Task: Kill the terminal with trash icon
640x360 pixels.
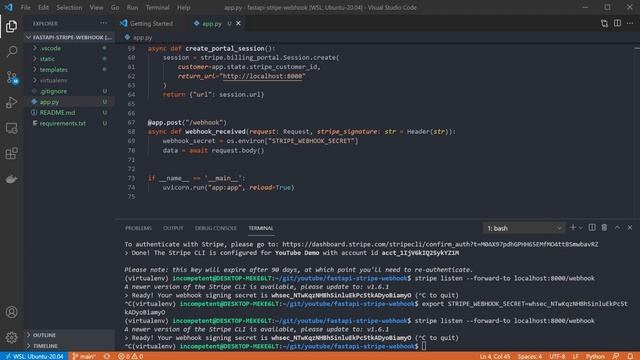Action: click(x=604, y=228)
